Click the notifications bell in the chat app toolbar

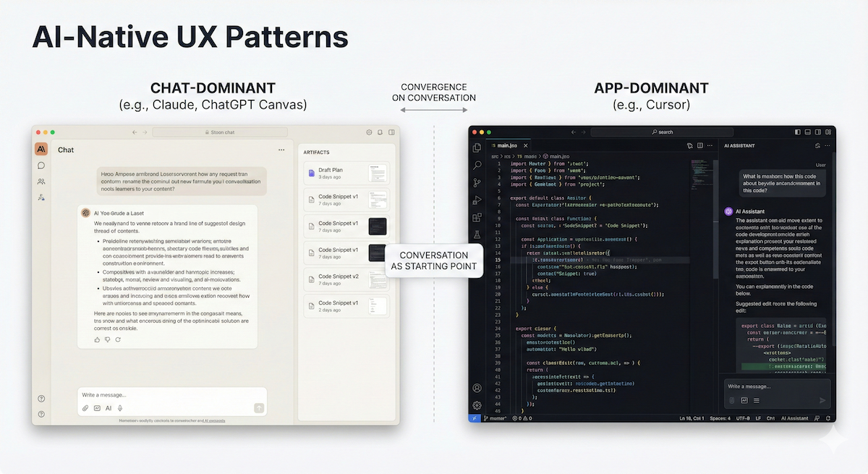coord(380,132)
